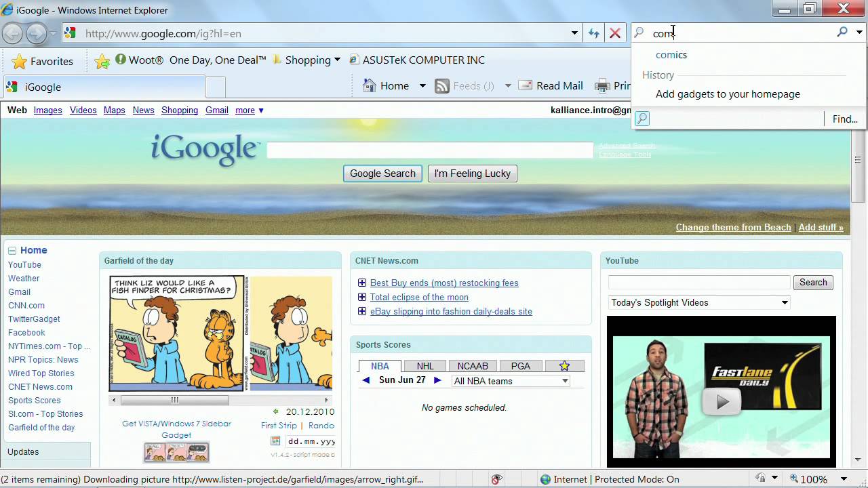This screenshot has height=488, width=868.
Task: Select the PGA tab
Action: [x=521, y=366]
